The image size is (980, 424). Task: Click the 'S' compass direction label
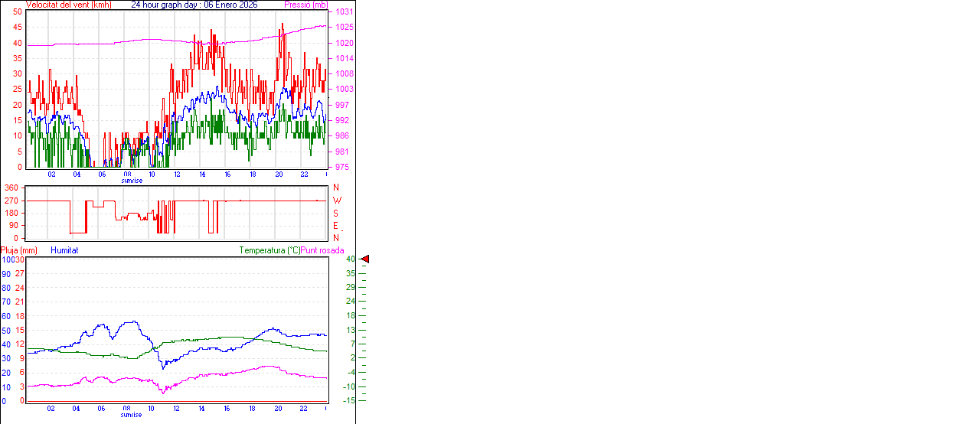(x=336, y=213)
